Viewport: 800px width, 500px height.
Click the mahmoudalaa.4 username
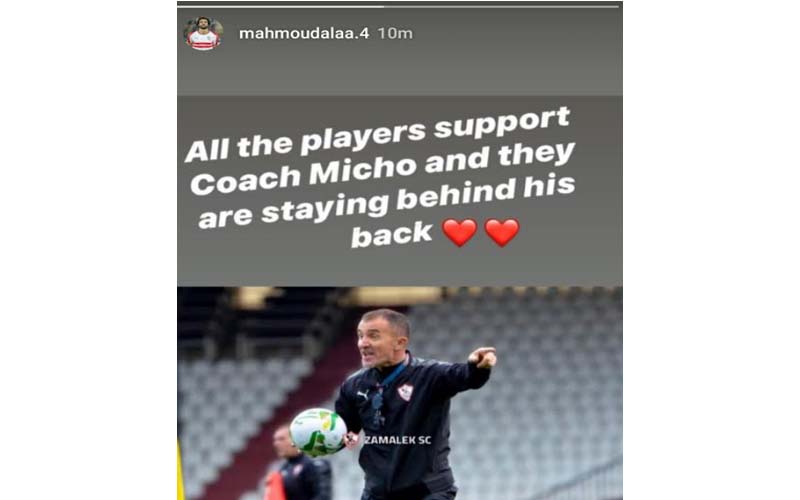click(x=304, y=34)
